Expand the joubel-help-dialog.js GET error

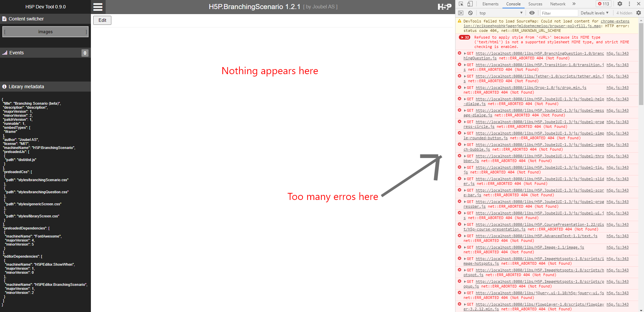pos(465,99)
